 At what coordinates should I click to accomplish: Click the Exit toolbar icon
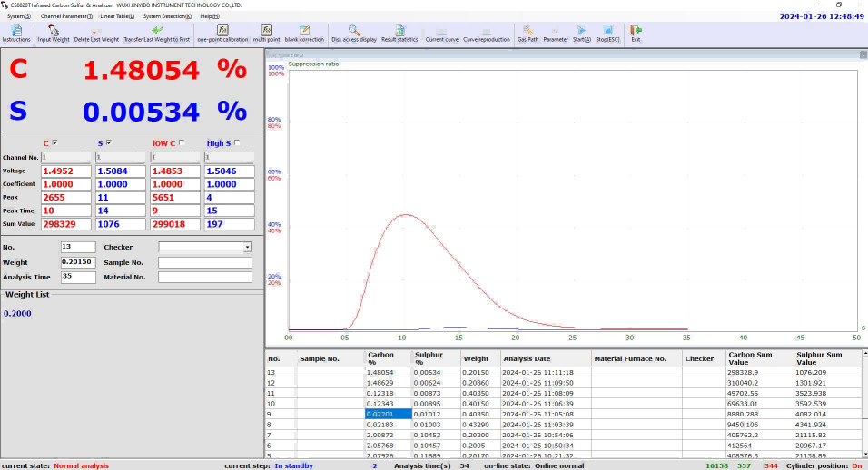click(x=636, y=34)
